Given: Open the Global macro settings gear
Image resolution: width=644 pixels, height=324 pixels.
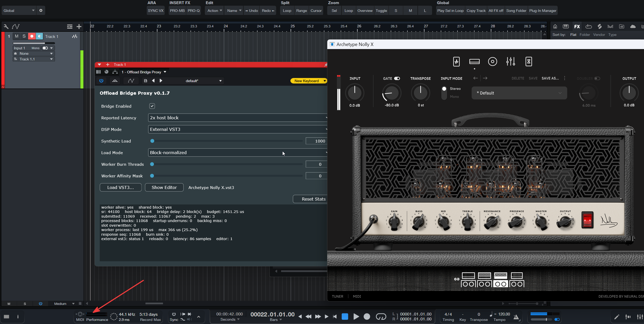Looking at the screenshot, I should [41, 11].
